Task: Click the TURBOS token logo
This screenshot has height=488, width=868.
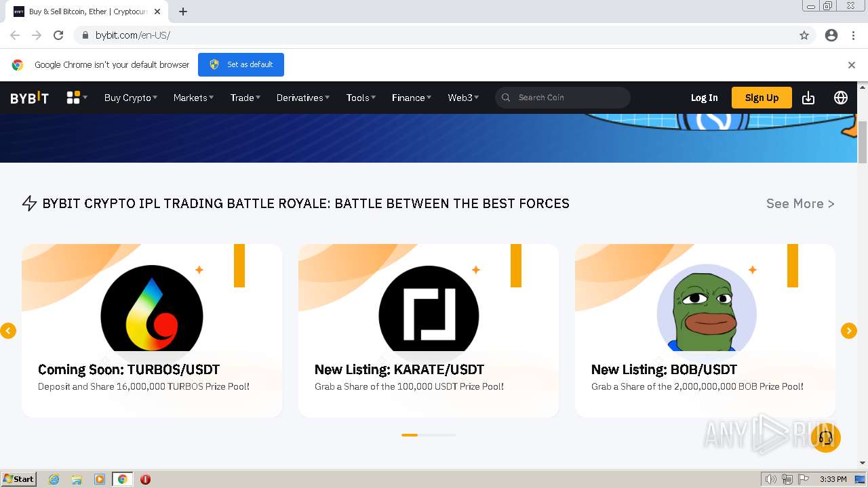Action: pyautogui.click(x=152, y=308)
